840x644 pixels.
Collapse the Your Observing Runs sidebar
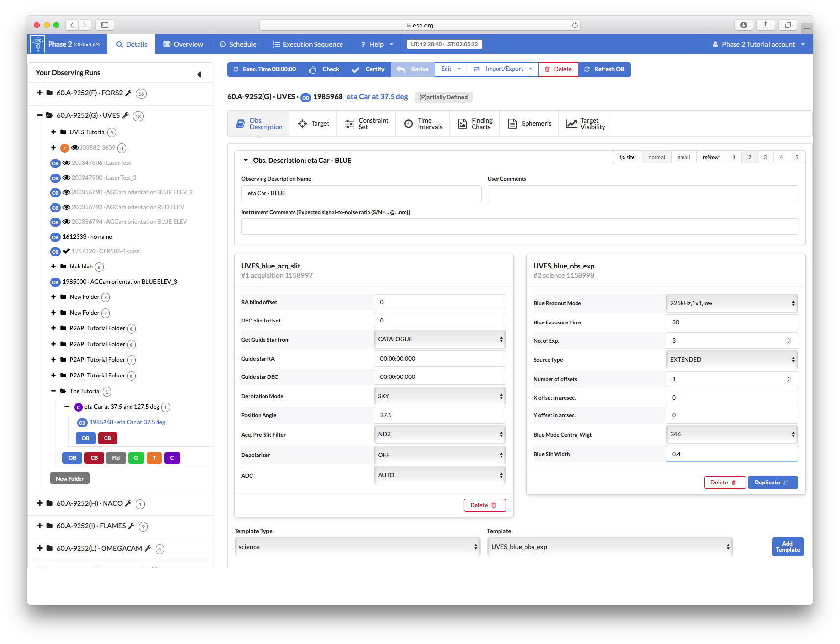coord(199,74)
